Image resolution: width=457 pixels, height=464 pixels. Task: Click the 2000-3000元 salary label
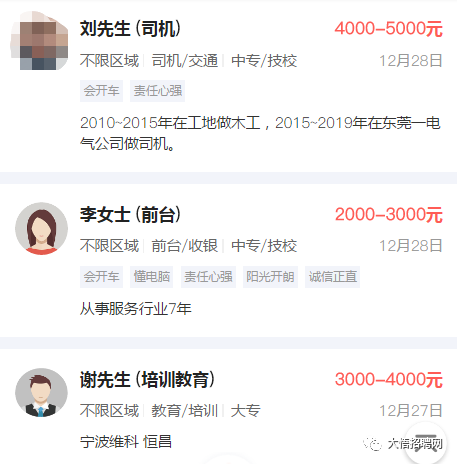tap(389, 214)
